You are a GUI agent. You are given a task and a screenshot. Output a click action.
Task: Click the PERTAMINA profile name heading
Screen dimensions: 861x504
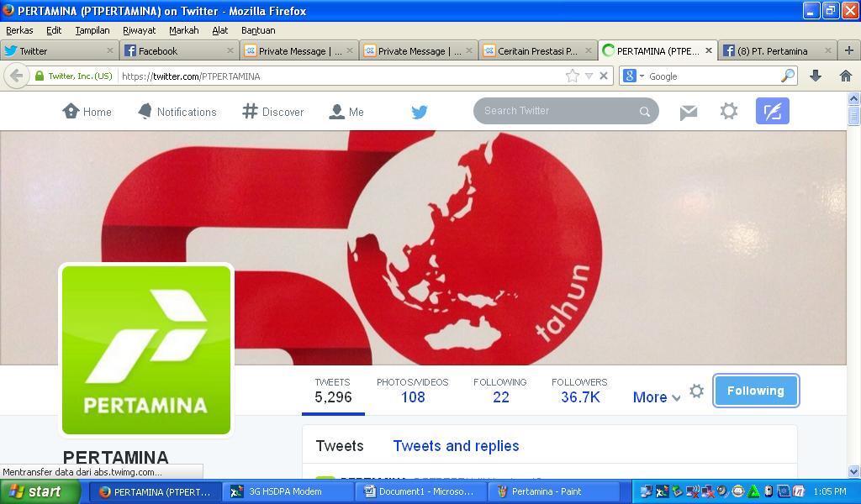point(115,457)
